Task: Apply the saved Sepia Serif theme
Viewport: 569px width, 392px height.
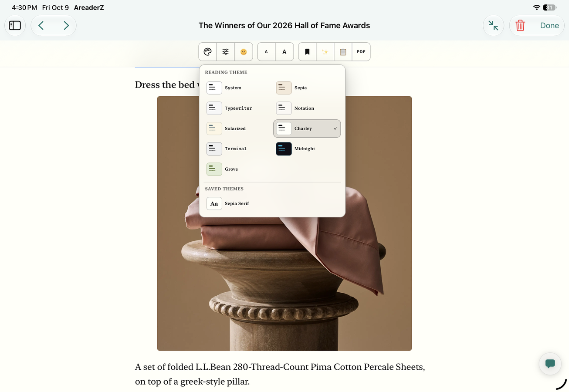Action: tap(237, 203)
